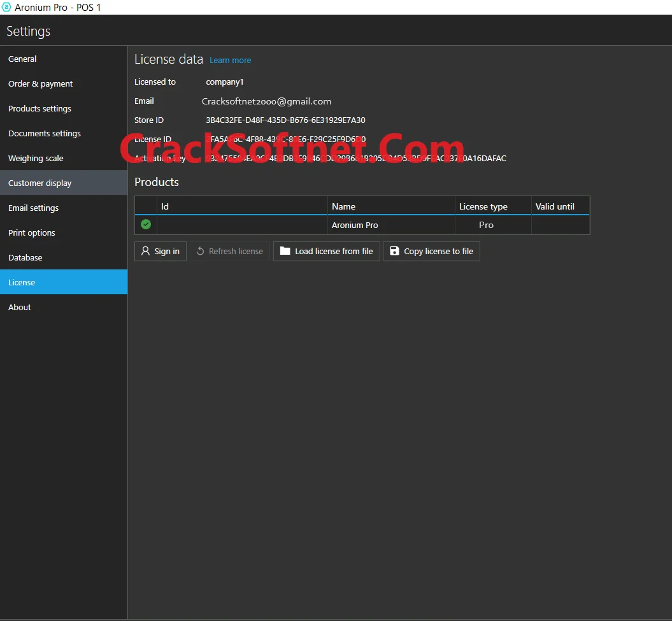Go to Products settings
The width and height of the screenshot is (672, 621).
[x=64, y=108]
